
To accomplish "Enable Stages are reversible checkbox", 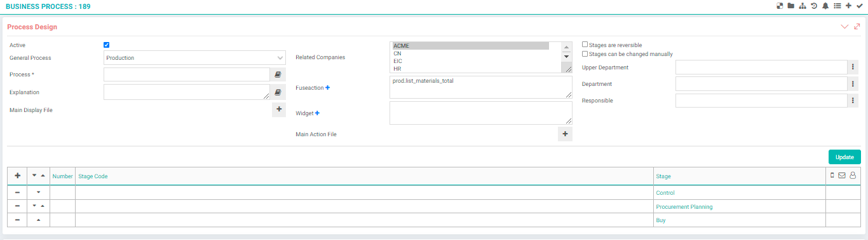I will pos(585,45).
